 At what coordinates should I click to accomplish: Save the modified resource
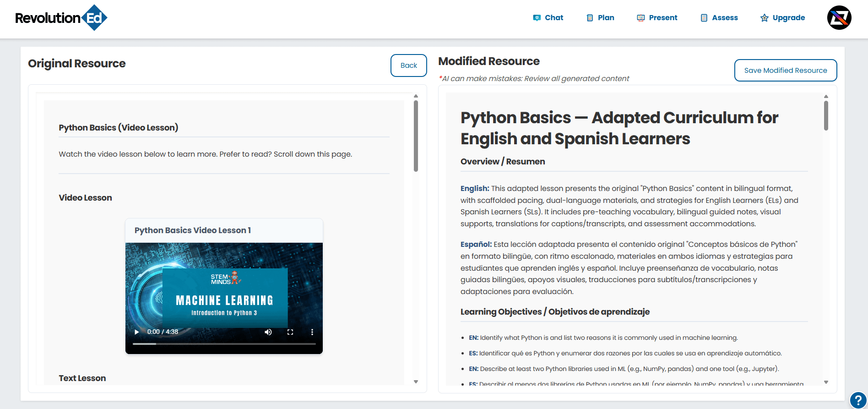tap(785, 71)
